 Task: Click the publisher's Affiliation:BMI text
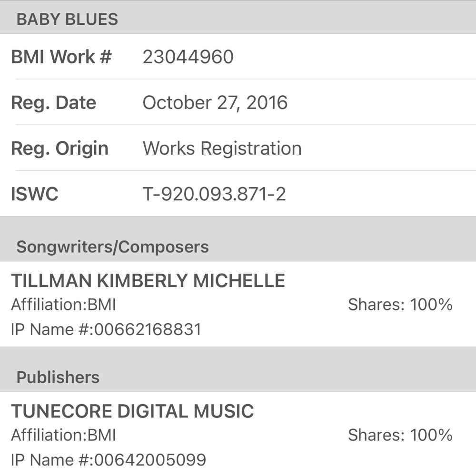(63, 435)
